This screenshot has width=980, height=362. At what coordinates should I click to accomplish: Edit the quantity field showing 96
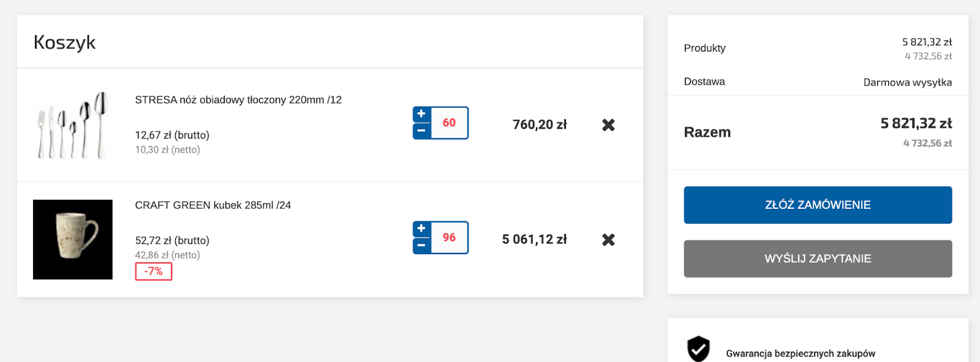tap(450, 238)
